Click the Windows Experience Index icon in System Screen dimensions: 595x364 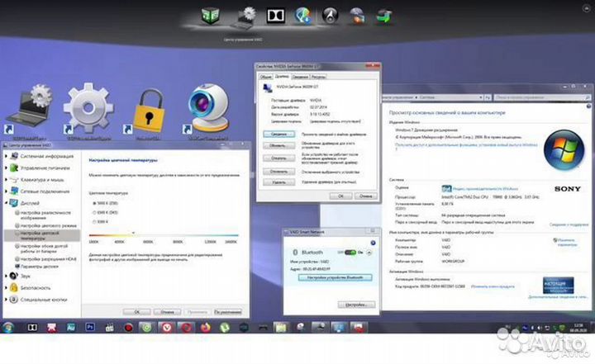[446, 188]
